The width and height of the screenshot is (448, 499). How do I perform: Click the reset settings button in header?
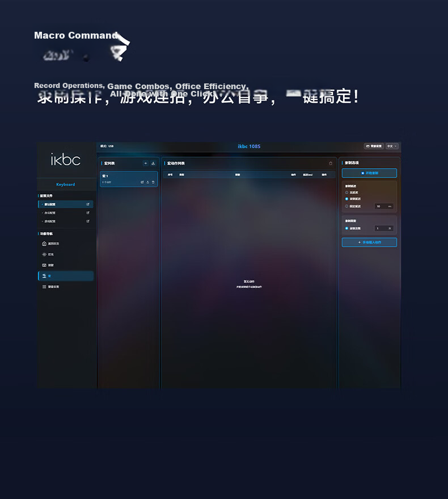(374, 146)
